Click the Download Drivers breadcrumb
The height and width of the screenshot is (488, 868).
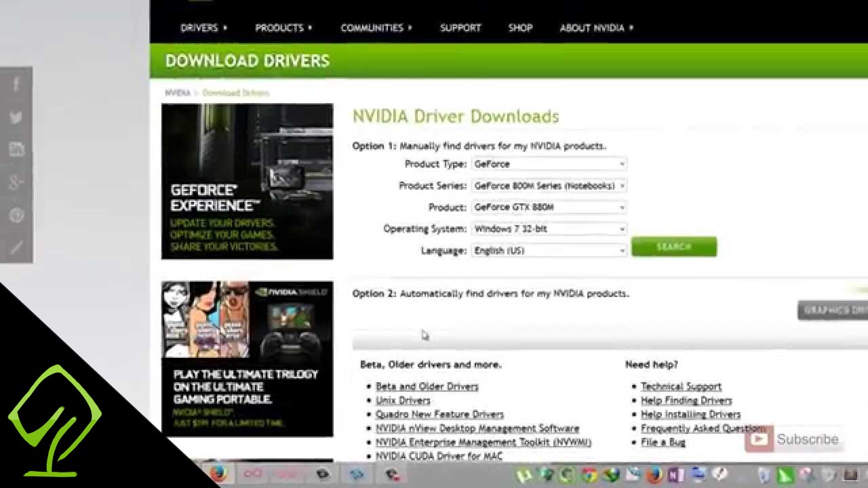235,93
